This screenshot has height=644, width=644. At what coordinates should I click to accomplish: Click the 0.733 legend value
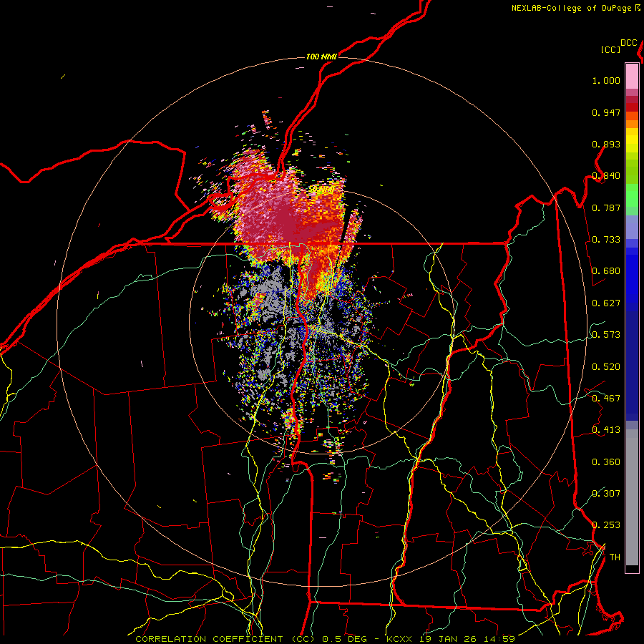click(x=606, y=240)
